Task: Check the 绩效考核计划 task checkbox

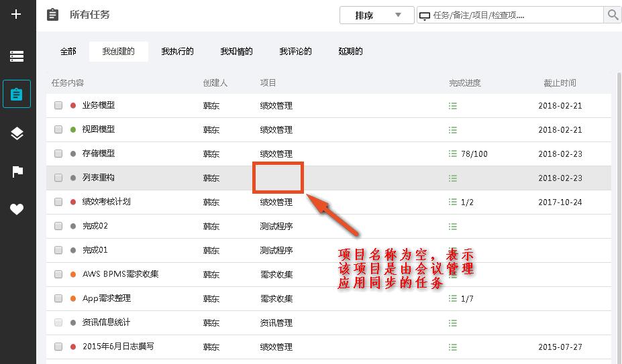Action: click(x=58, y=202)
